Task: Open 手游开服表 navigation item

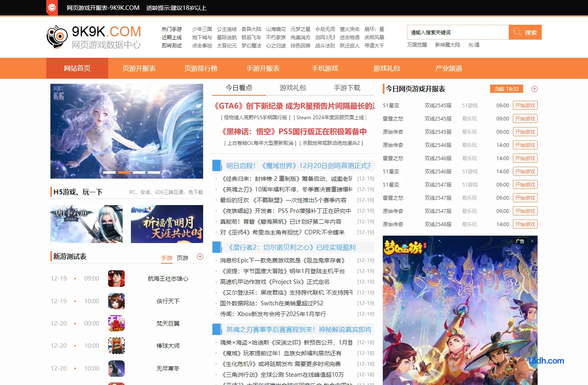Action: (263, 68)
